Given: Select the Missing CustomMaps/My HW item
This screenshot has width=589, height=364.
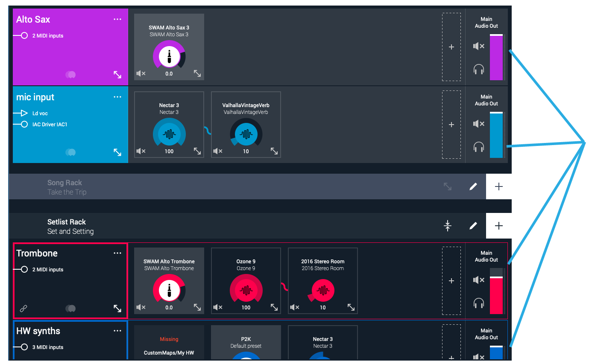Looking at the screenshot, I should pos(169,343).
